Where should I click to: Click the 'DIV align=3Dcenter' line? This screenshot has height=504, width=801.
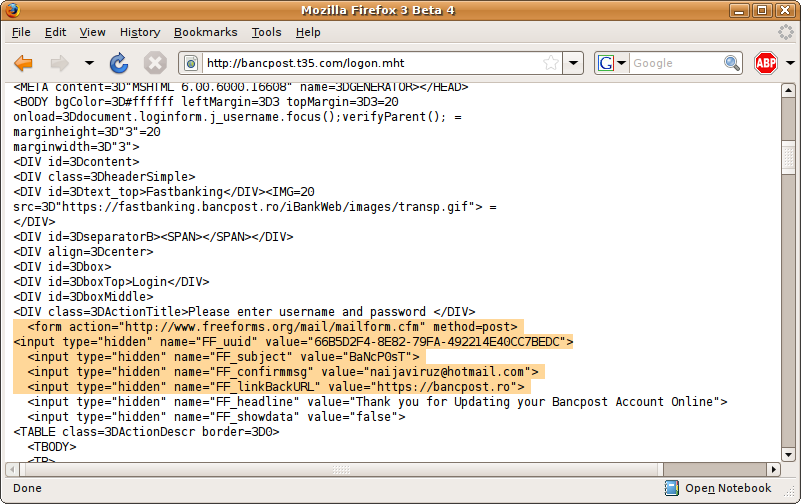[83, 252]
